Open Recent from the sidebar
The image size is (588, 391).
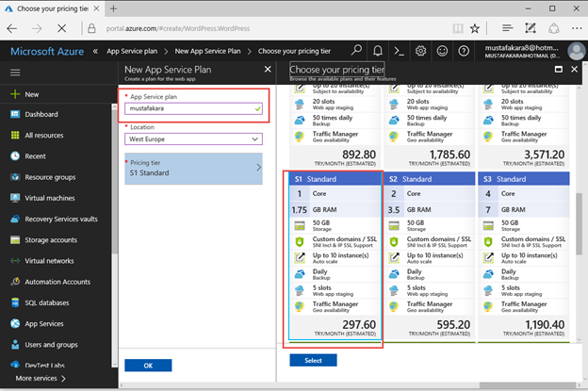(35, 156)
